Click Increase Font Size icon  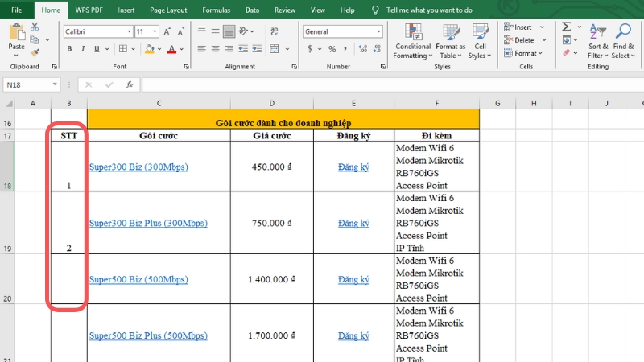pos(167,31)
